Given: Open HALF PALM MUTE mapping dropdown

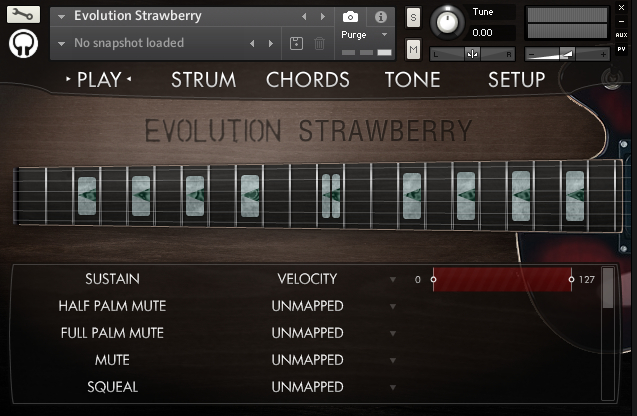Looking at the screenshot, I should [x=392, y=306].
